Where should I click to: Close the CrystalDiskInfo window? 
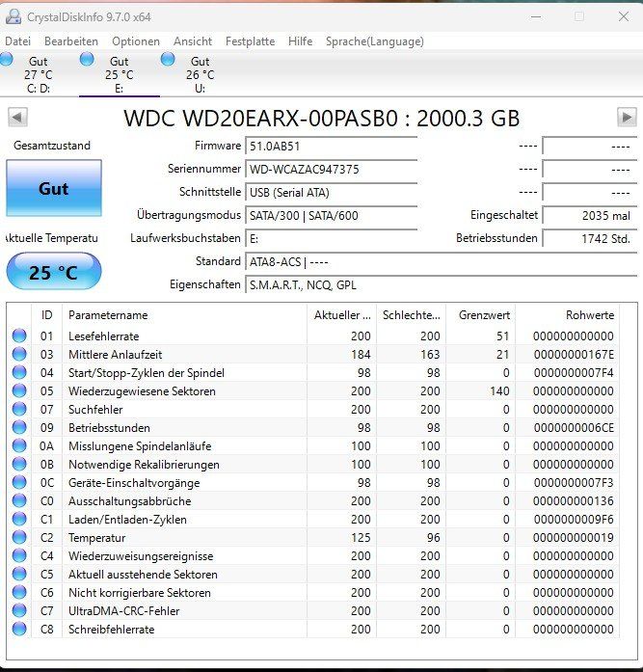[624, 16]
